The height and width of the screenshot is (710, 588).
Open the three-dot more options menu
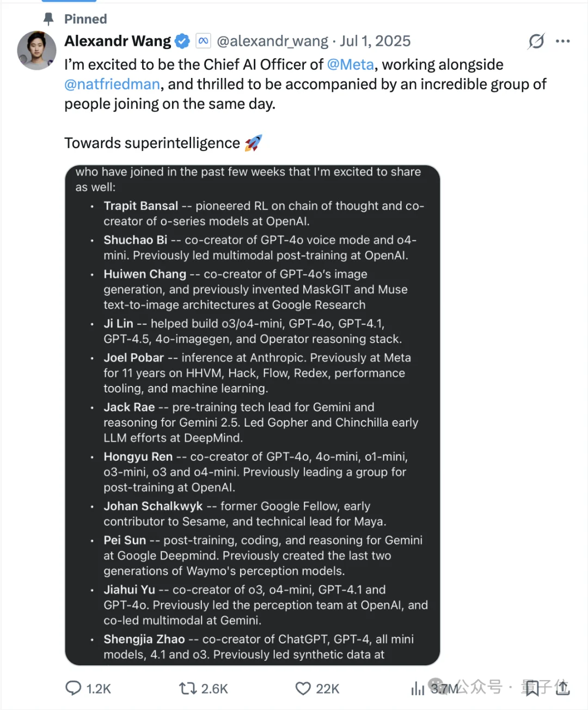[x=563, y=41]
